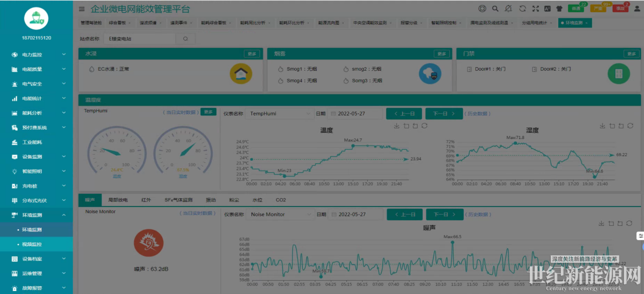Click the station name input field

140,39
